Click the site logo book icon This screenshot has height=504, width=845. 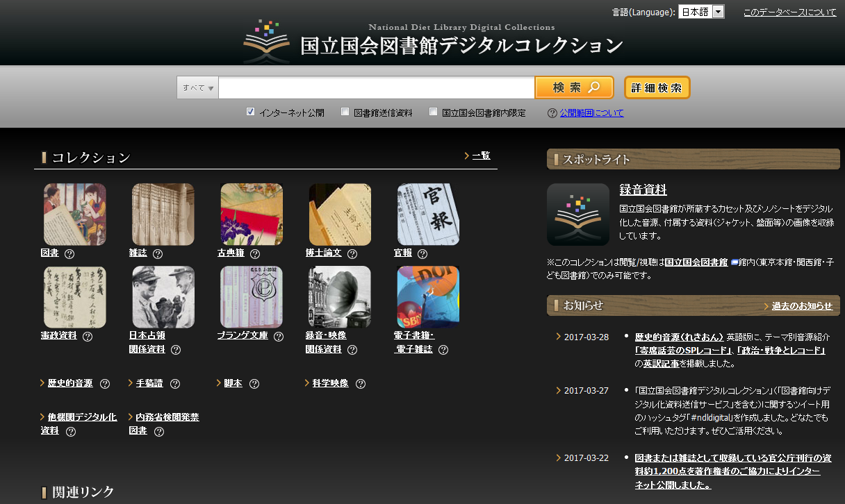click(x=267, y=42)
